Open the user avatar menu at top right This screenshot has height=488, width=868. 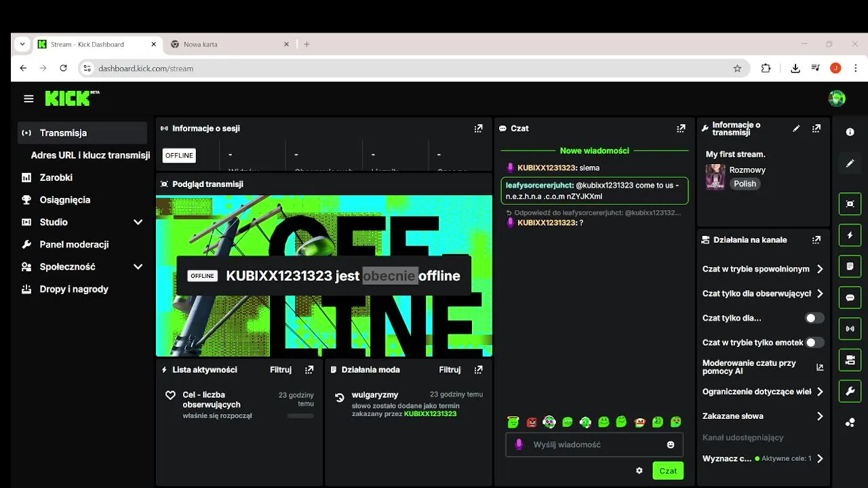(837, 98)
